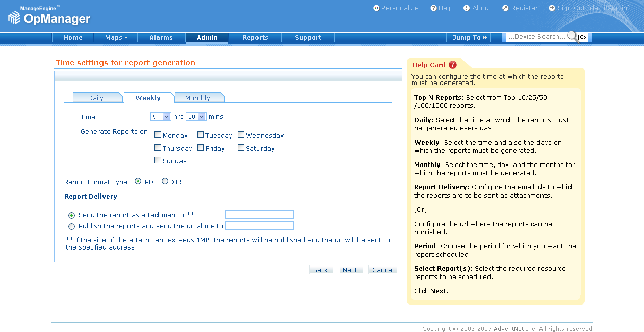644x332 pixels.
Task: Open the Alarms menu item
Action: point(161,37)
